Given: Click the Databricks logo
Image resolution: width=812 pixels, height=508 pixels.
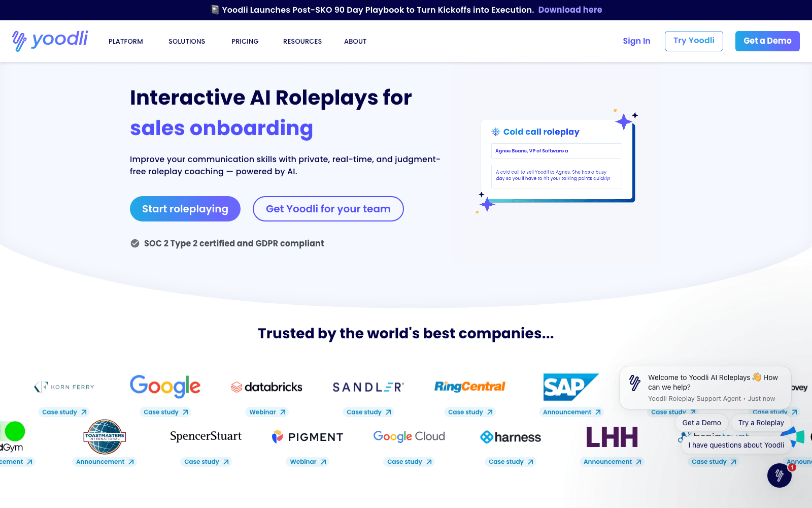Looking at the screenshot, I should (x=267, y=387).
